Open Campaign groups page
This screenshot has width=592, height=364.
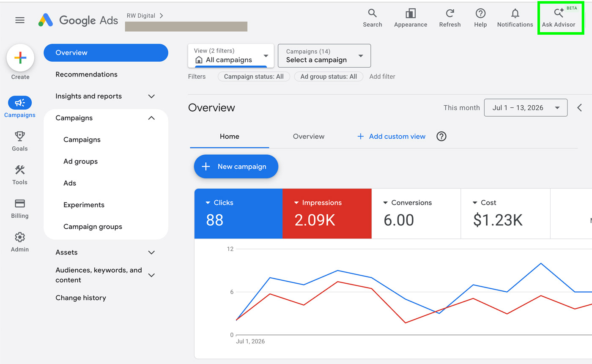pyautogui.click(x=93, y=227)
